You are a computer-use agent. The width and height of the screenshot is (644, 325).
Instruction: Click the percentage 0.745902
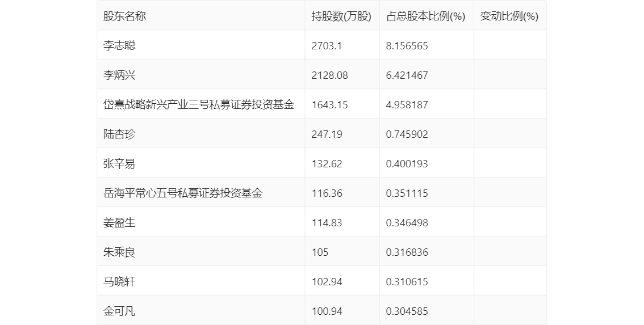407,134
